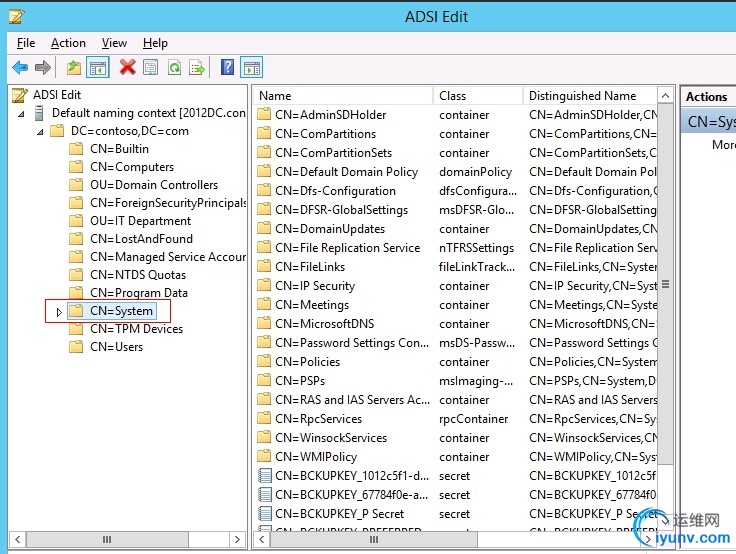Toggle Show/Hide Action Pane toolbar icon

[x=252, y=68]
